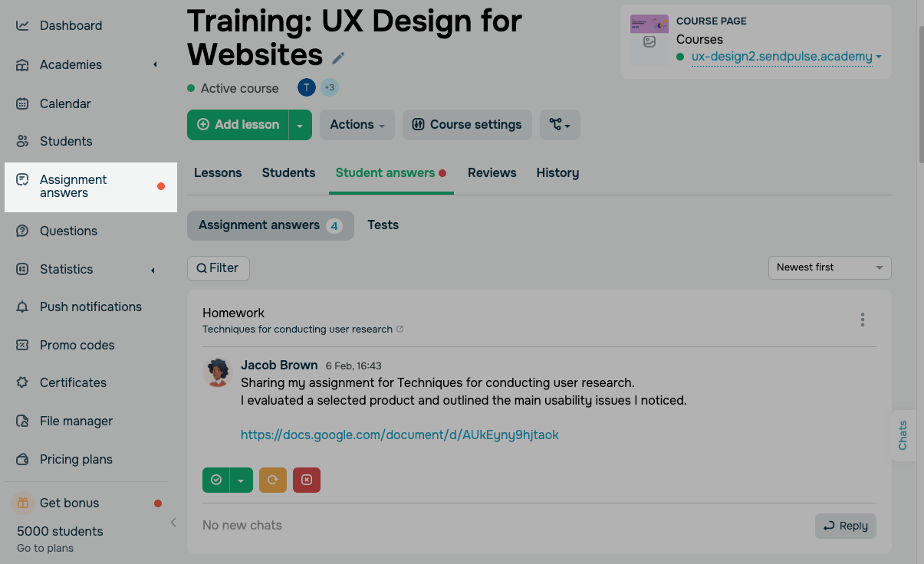
Task: Expand the Add lesson dropdown arrow
Action: click(300, 125)
